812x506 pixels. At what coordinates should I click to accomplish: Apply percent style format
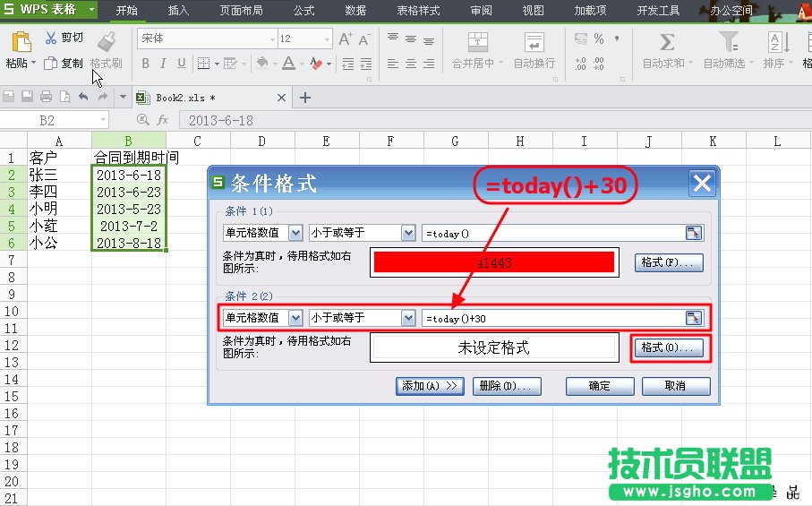[599, 39]
